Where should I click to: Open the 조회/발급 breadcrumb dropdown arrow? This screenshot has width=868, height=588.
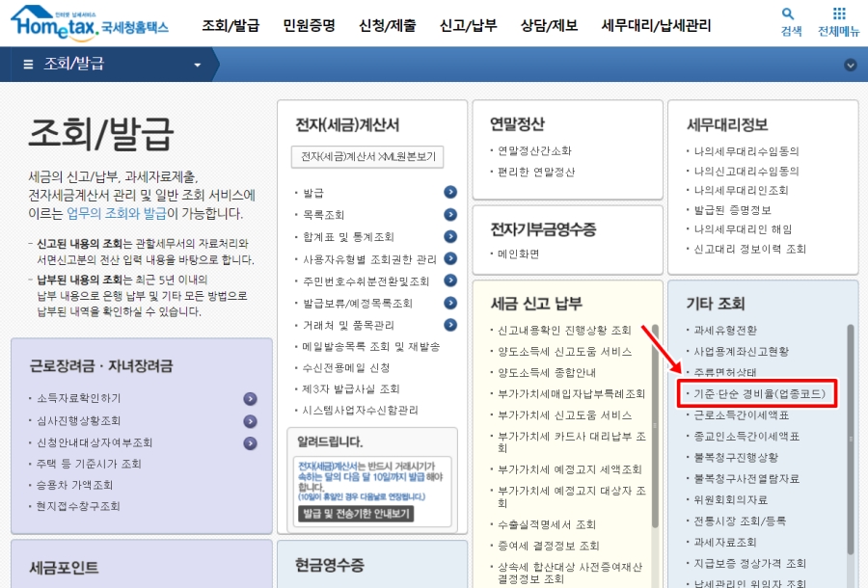click(197, 66)
